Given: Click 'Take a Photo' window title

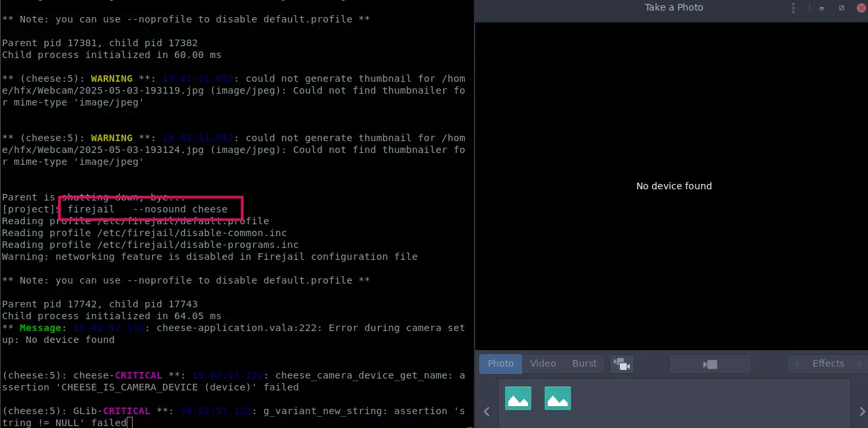Looking at the screenshot, I should coord(674,7).
